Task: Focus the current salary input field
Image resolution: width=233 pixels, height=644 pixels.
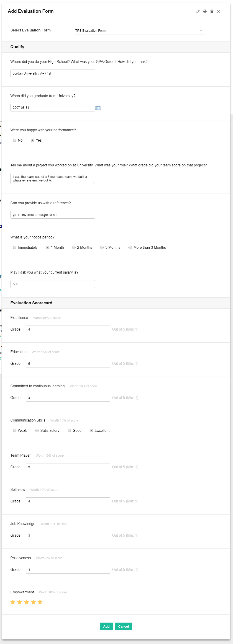Action: 53,284
